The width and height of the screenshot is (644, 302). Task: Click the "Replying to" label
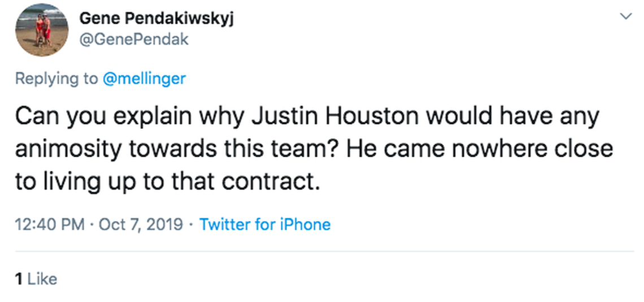click(56, 79)
